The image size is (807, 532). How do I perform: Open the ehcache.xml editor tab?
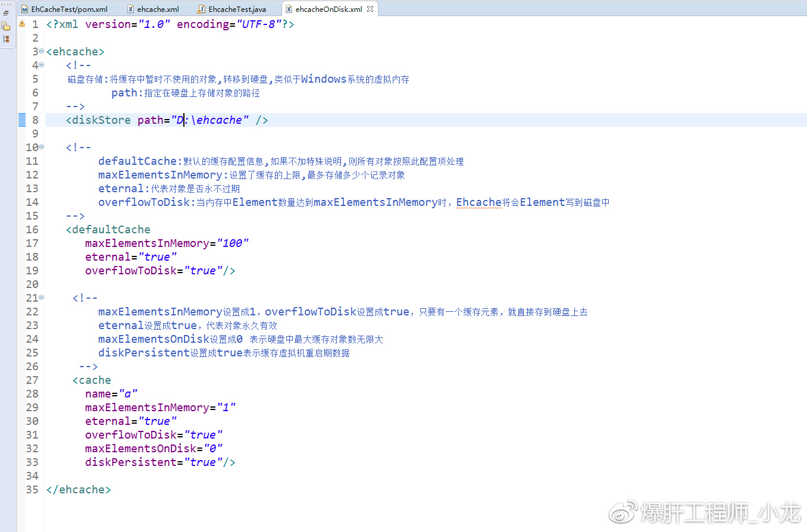click(x=152, y=9)
